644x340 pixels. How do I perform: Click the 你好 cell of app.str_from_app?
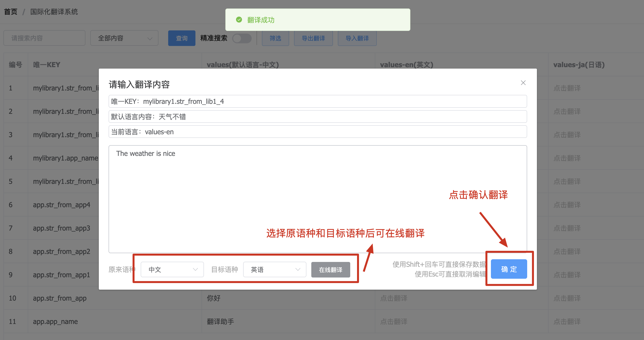point(213,298)
